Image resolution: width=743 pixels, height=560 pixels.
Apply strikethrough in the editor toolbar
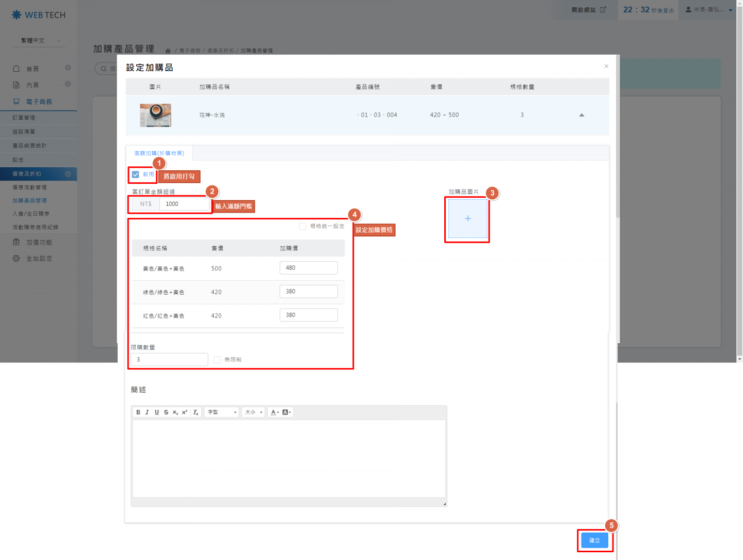click(166, 412)
